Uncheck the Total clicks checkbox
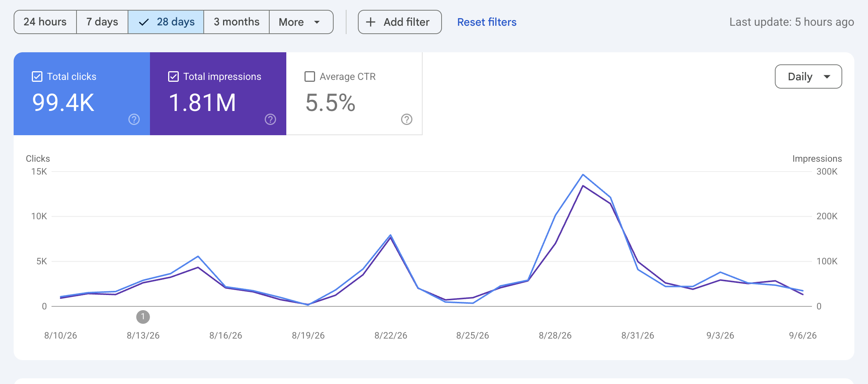 coord(37,76)
